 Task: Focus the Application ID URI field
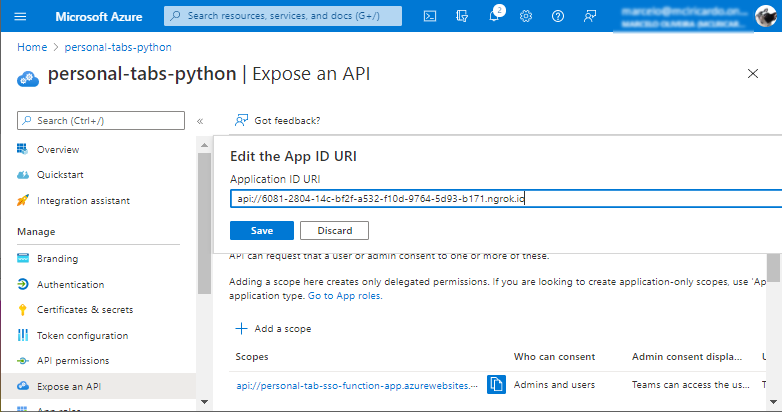click(x=506, y=199)
